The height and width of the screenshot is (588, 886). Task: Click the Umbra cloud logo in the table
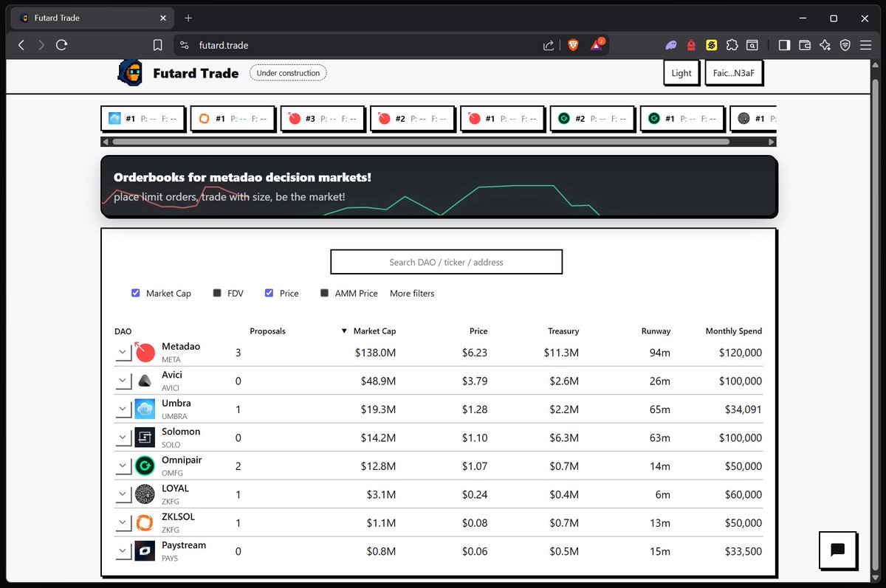[145, 409]
